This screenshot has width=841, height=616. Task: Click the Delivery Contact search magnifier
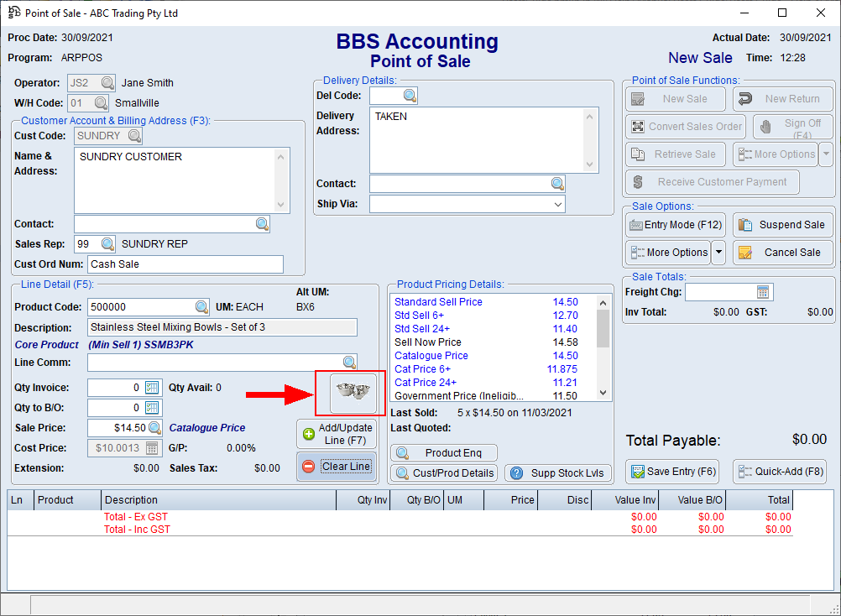556,183
